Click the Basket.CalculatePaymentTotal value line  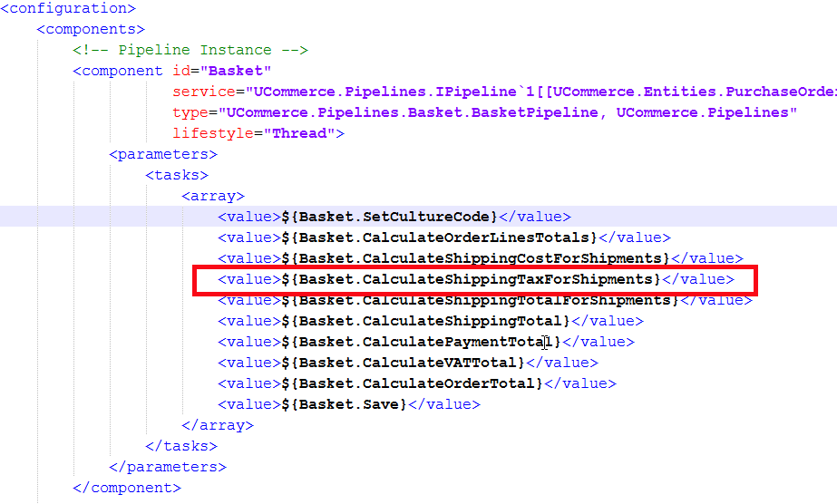pos(426,342)
